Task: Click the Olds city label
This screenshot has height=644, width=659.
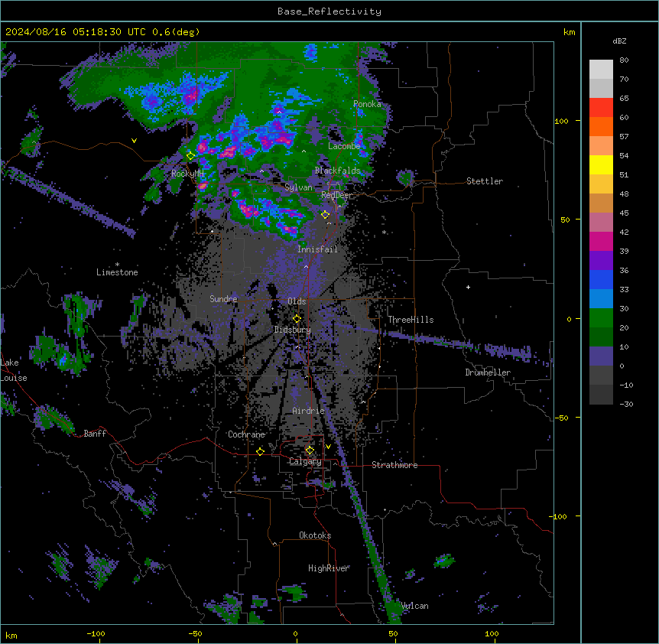Action: pyautogui.click(x=297, y=301)
